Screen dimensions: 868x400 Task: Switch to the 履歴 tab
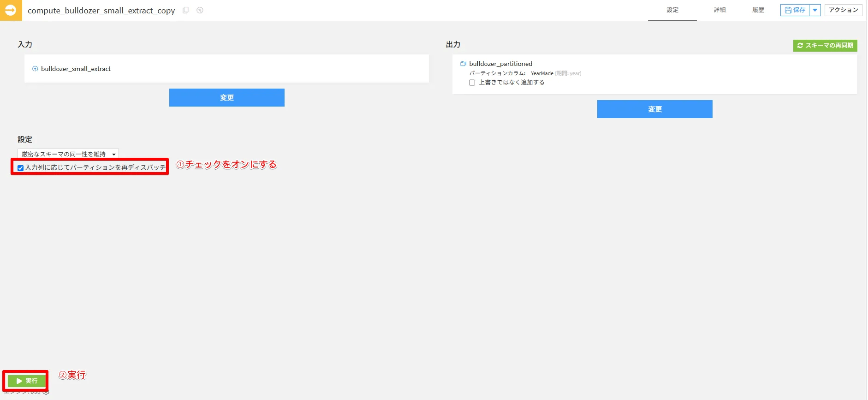click(x=758, y=10)
